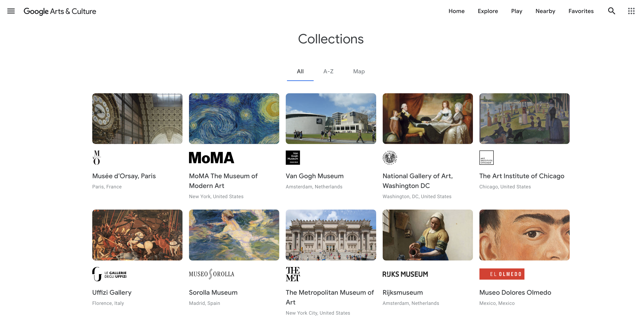Open the Starry Night thumbnail
Viewport: 644px width, 323px height.
234,119
